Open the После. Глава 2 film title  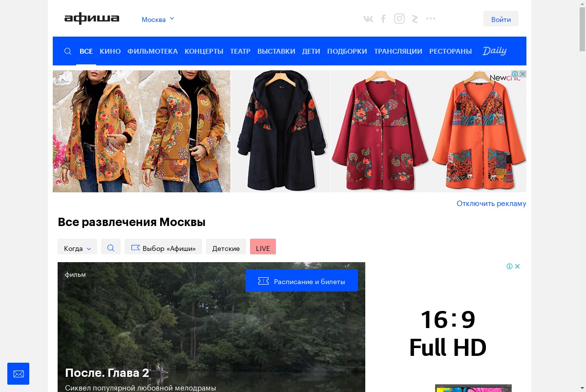click(107, 373)
